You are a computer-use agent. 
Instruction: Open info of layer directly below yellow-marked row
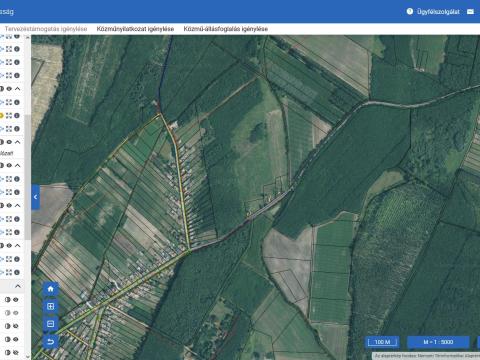click(17, 129)
